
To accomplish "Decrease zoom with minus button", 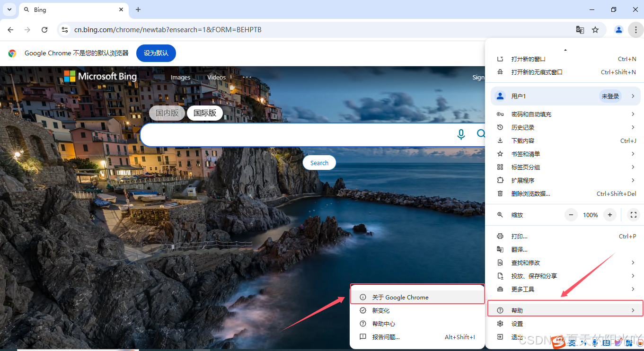I will [571, 215].
